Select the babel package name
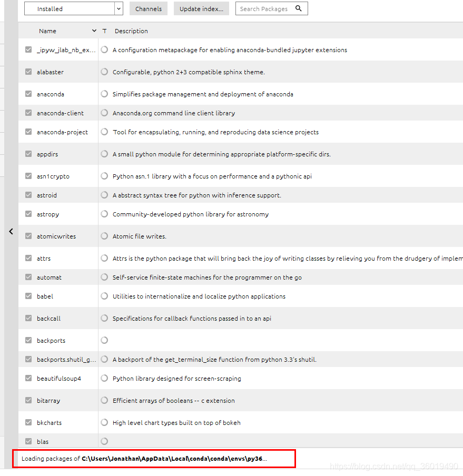 click(45, 296)
